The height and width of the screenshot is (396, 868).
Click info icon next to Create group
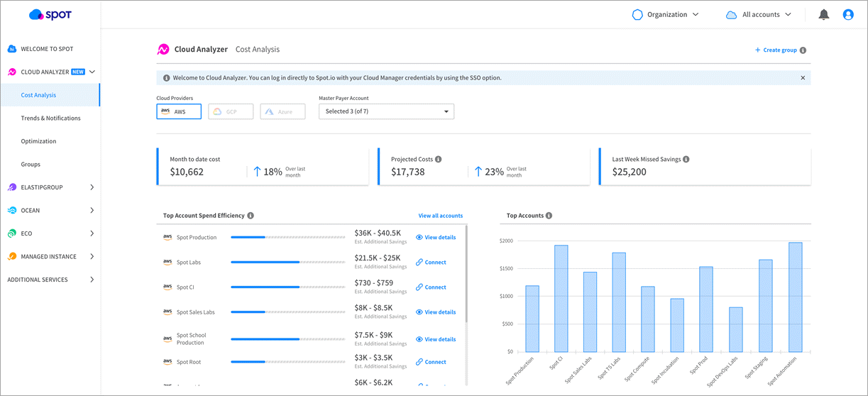click(x=803, y=50)
